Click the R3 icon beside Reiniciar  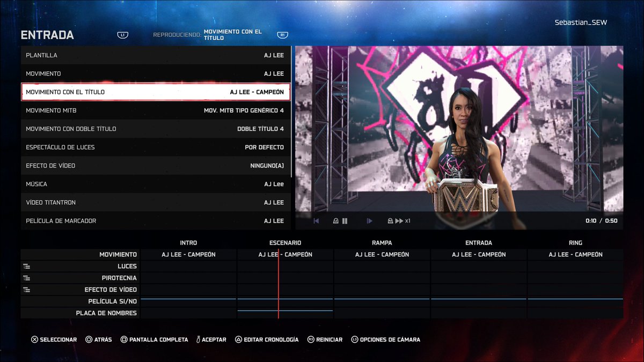tap(311, 339)
